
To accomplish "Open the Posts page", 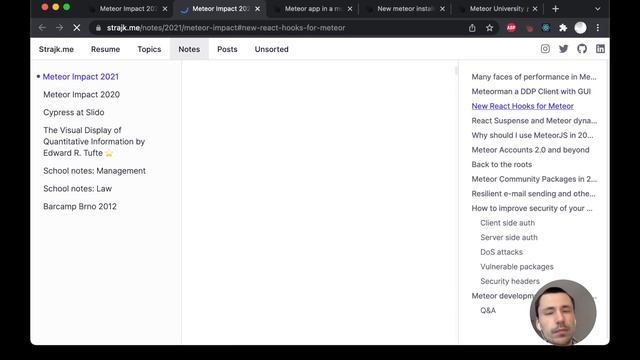I will pos(227,49).
